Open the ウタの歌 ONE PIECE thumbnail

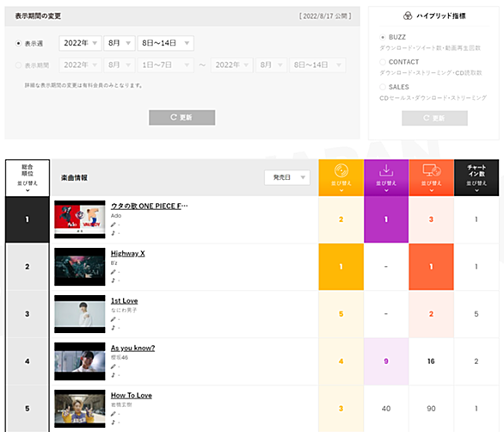80,219
